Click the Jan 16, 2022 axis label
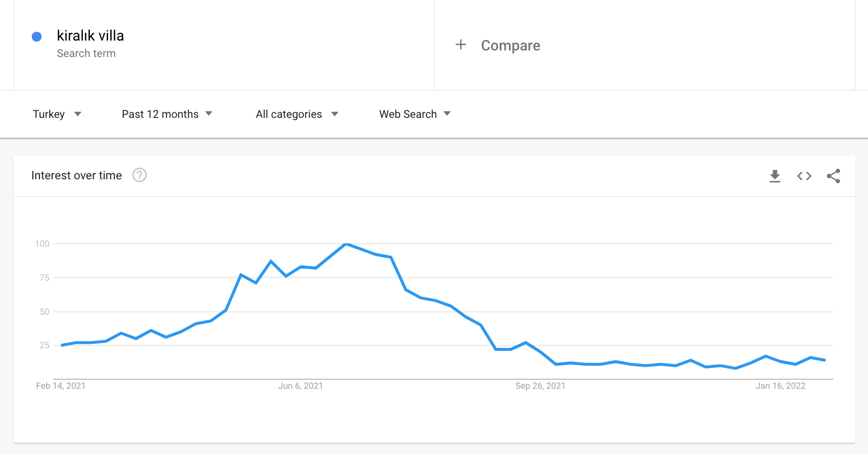868x454 pixels. coord(780,386)
